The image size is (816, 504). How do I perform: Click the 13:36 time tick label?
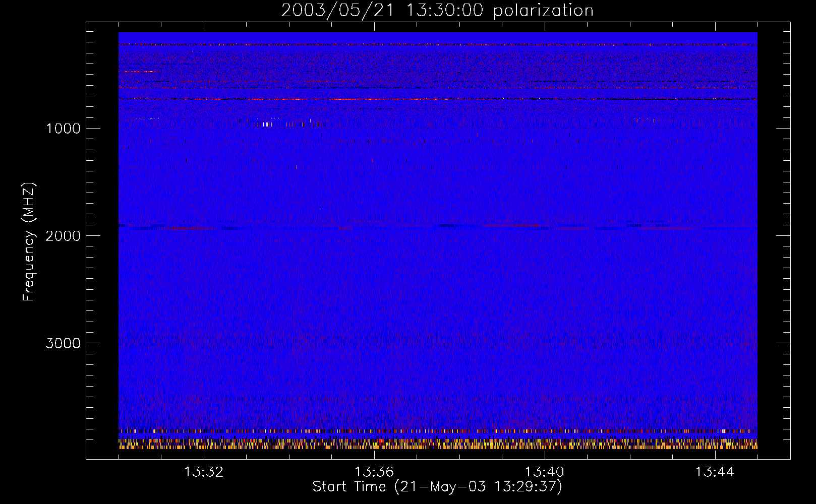[x=374, y=472]
